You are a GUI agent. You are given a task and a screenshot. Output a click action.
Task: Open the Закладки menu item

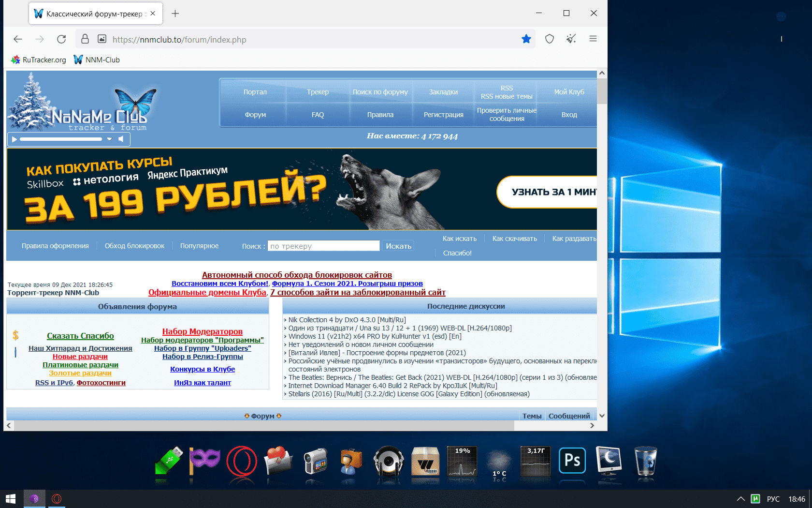coord(443,92)
